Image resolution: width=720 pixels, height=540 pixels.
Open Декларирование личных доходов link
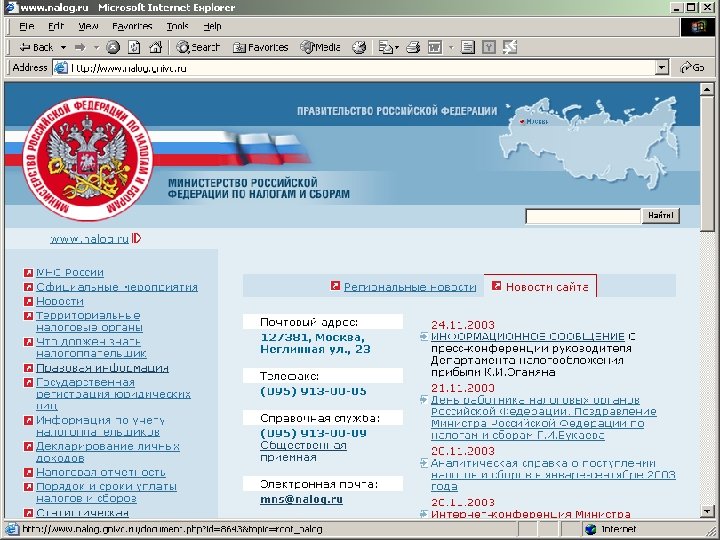[108, 452]
